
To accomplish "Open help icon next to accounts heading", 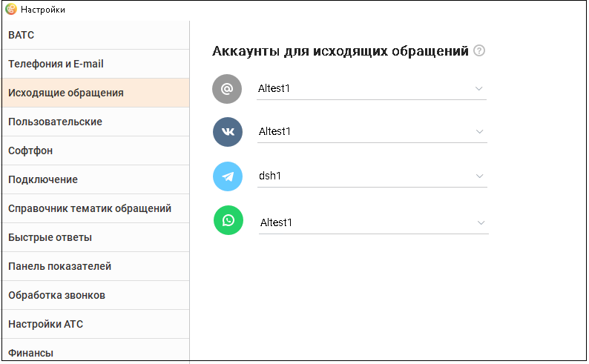I will [x=479, y=50].
